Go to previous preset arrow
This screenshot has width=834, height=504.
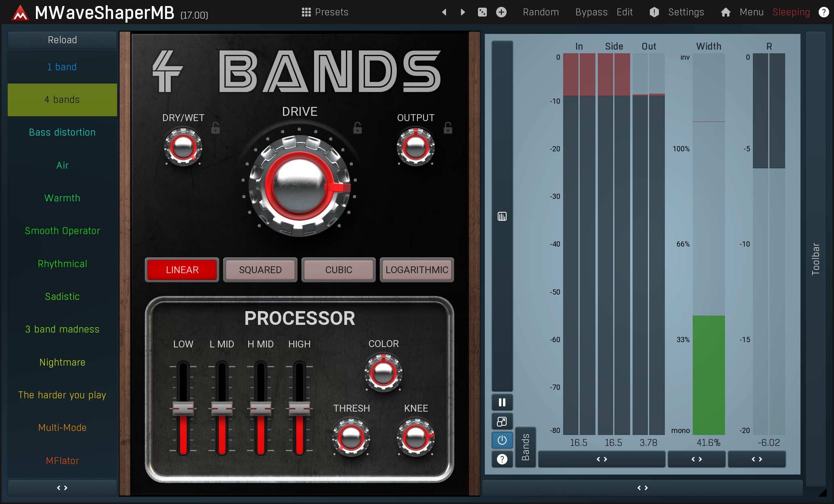444,12
